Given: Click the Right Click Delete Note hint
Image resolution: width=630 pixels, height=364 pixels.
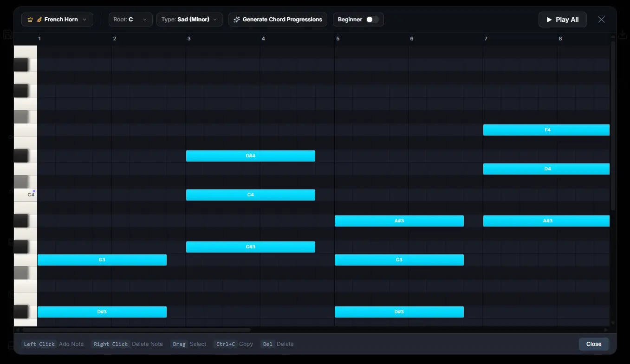Looking at the screenshot, I should point(128,344).
